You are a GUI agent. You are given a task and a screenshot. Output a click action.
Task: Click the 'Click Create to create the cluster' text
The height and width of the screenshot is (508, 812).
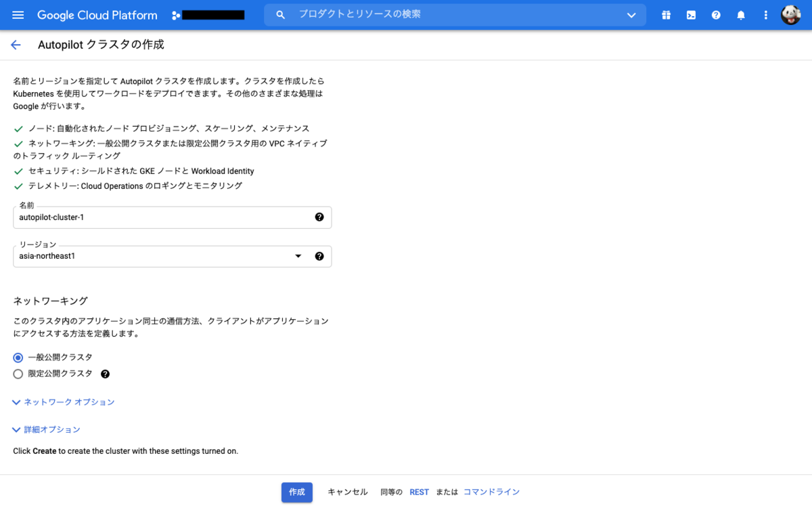click(126, 451)
